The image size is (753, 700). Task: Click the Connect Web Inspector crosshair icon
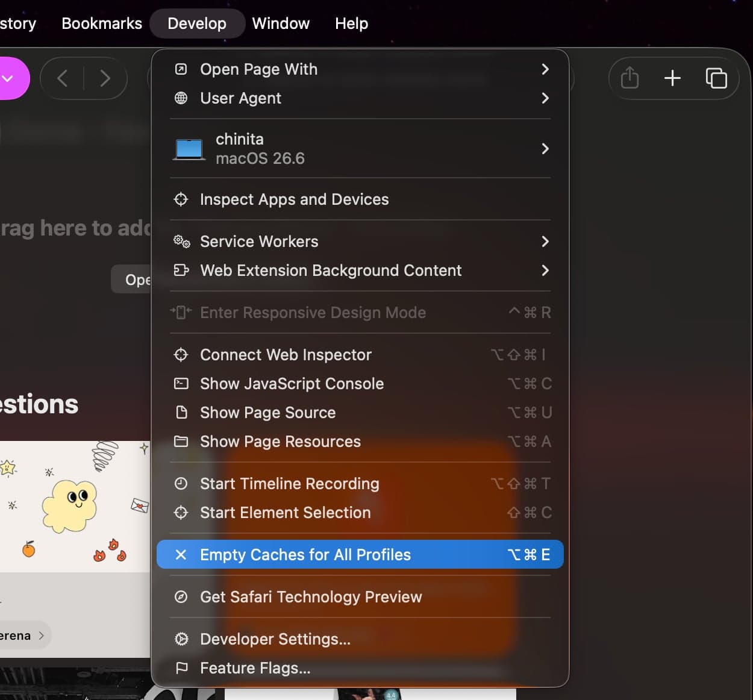coord(181,355)
